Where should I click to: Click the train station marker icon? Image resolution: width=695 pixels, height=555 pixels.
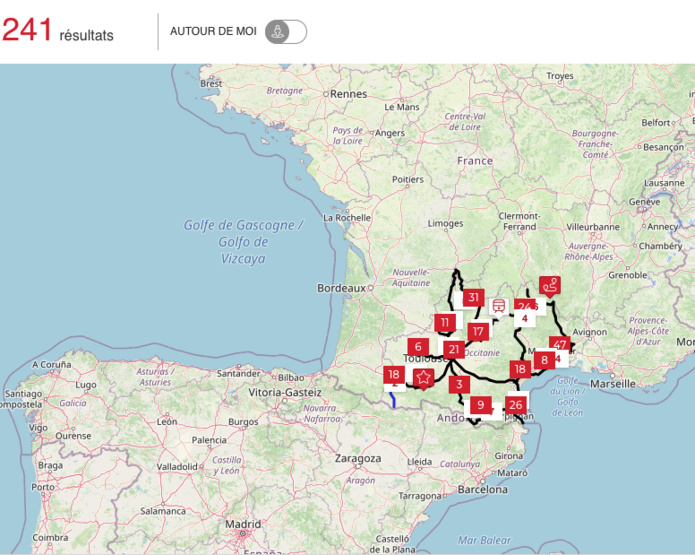(498, 307)
